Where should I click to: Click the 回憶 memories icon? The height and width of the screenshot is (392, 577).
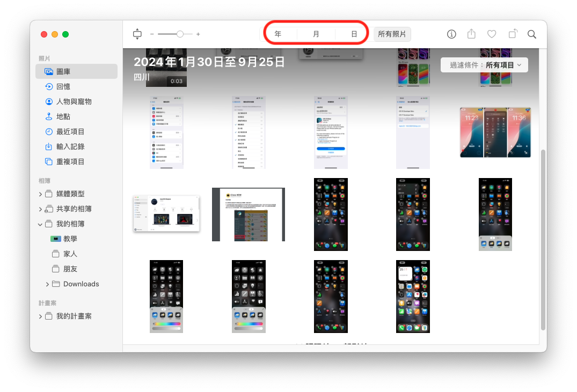tap(48, 86)
